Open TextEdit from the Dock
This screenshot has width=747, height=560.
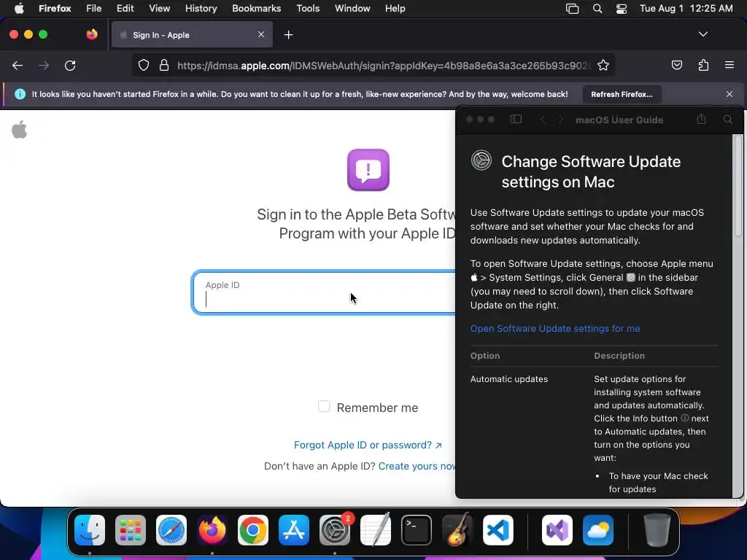(x=376, y=530)
